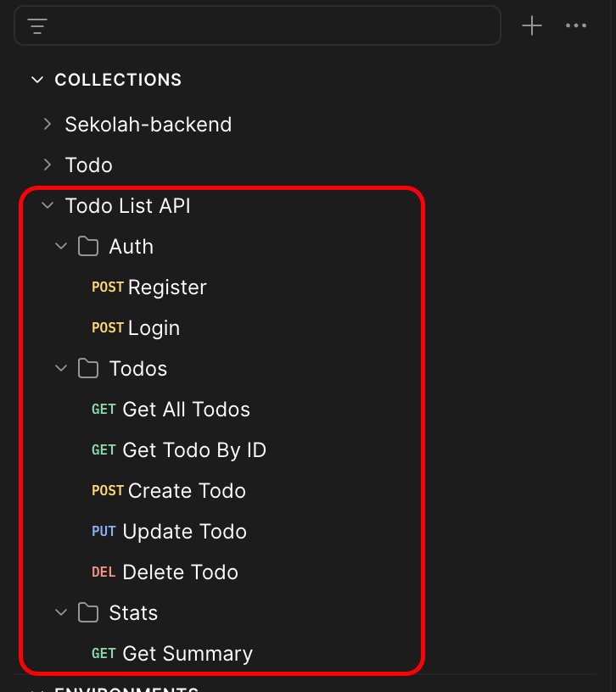Open the three-dots more options menu

[x=576, y=25]
